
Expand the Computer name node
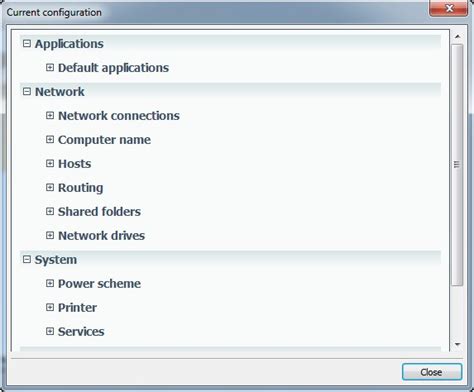(x=50, y=139)
